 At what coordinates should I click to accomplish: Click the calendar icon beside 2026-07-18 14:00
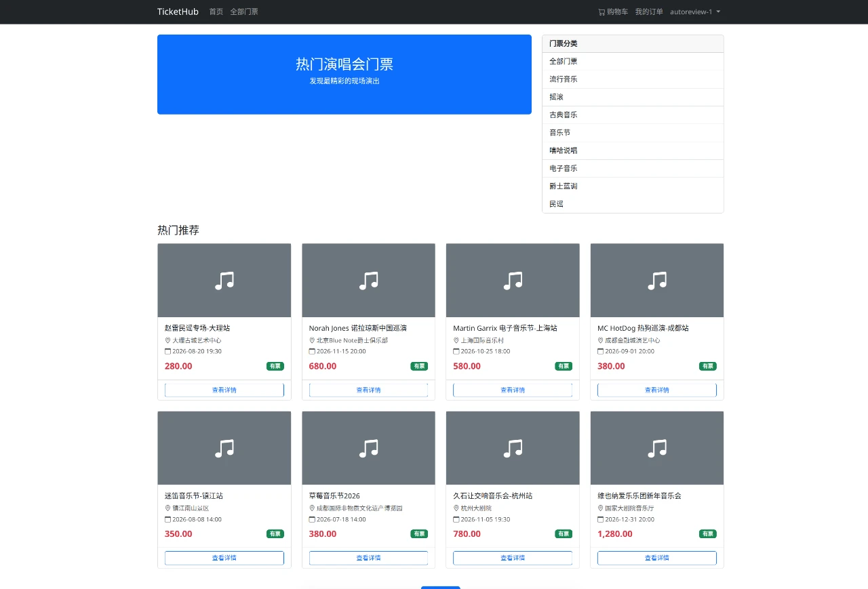pos(312,519)
